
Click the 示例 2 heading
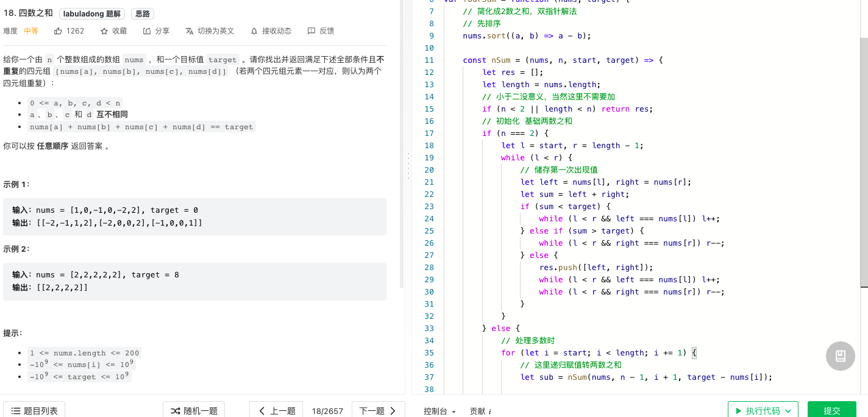pyautogui.click(x=16, y=249)
